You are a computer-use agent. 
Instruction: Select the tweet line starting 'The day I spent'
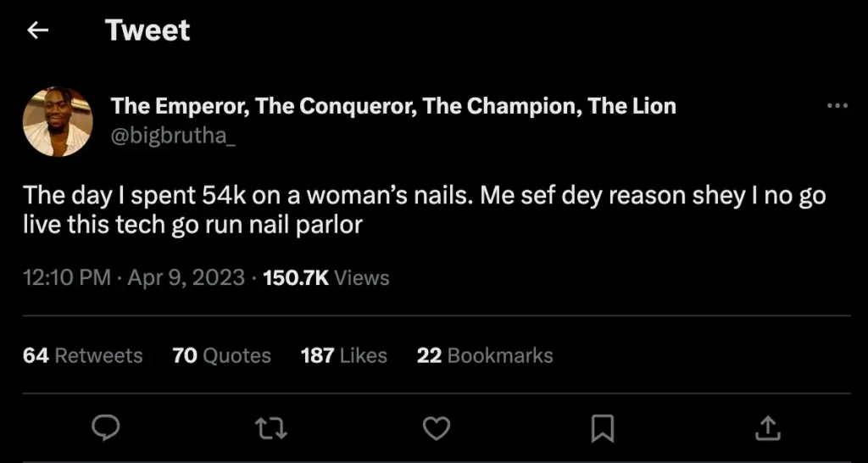[x=424, y=197]
